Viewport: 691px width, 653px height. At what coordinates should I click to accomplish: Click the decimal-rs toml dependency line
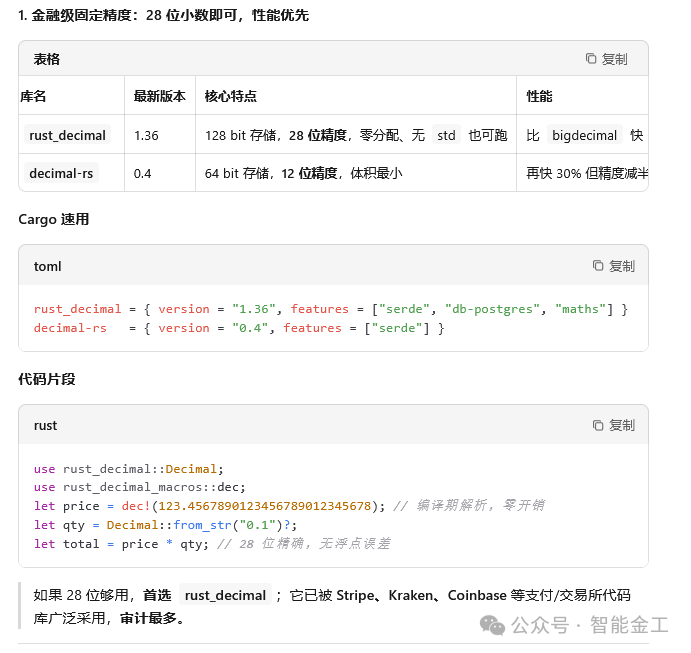point(239,328)
